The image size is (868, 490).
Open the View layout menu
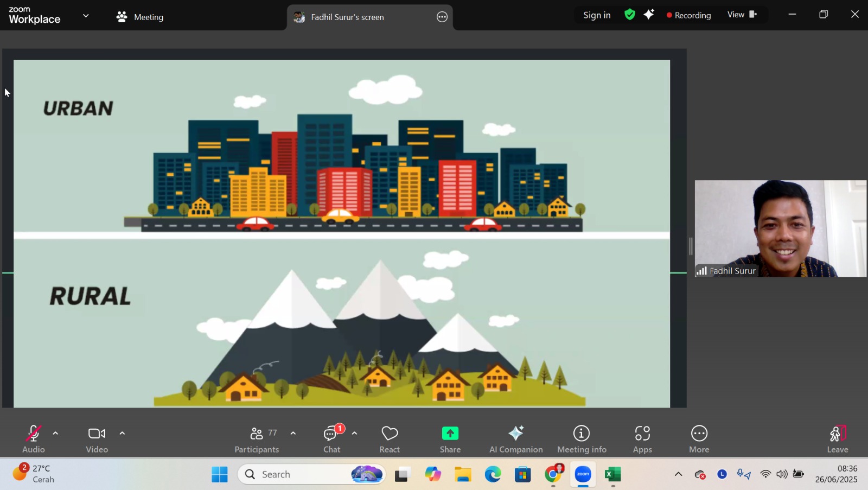tap(742, 15)
